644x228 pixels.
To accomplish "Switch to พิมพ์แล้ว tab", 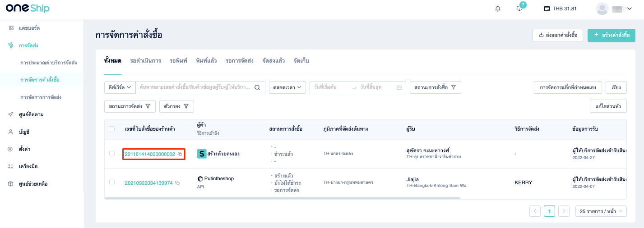I will [x=206, y=60].
